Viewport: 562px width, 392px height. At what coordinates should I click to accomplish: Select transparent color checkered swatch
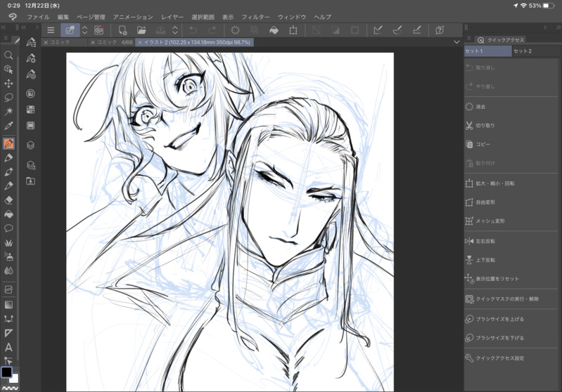coord(10,388)
